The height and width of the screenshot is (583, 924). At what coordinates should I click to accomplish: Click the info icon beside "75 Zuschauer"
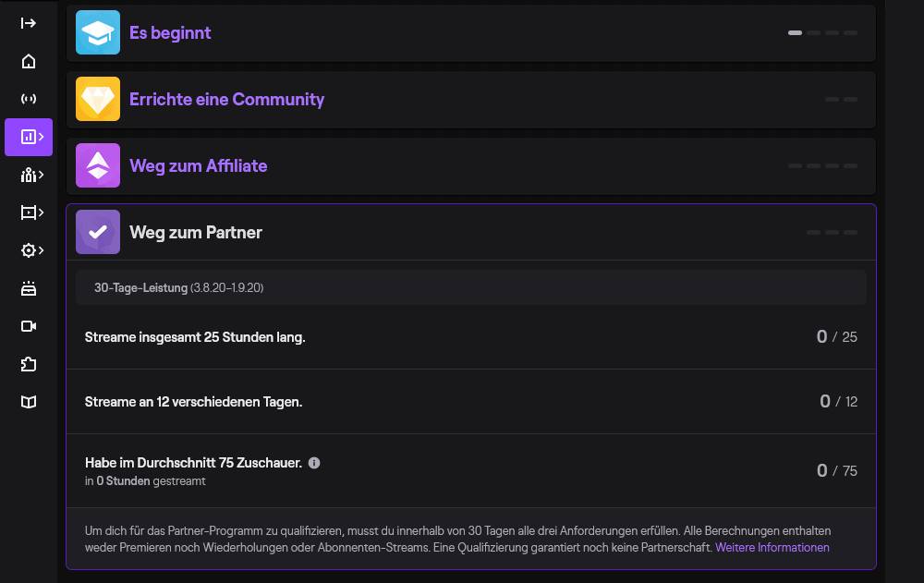[314, 463]
